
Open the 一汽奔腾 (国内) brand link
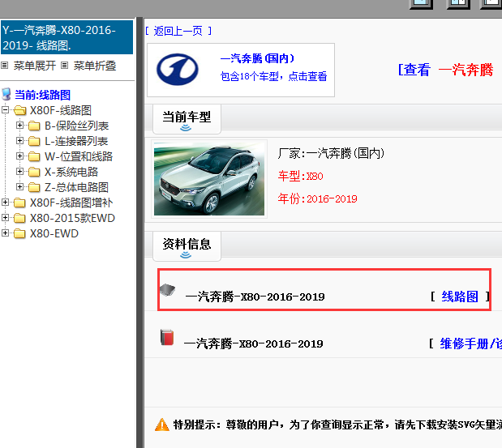point(257,58)
